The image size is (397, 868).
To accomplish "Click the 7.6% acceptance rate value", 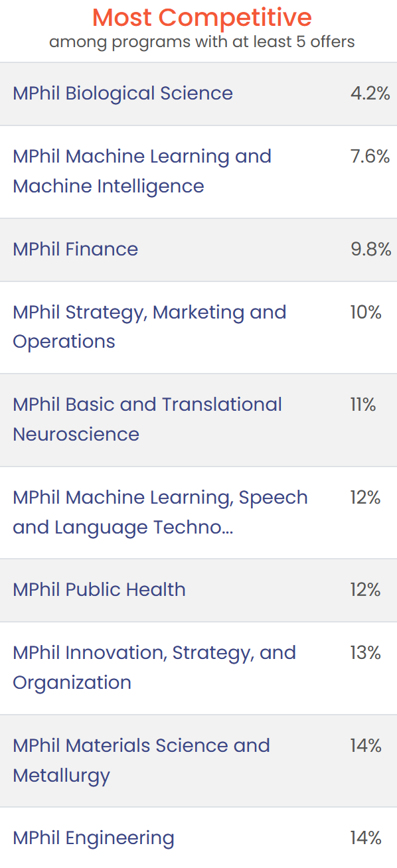I will [370, 157].
